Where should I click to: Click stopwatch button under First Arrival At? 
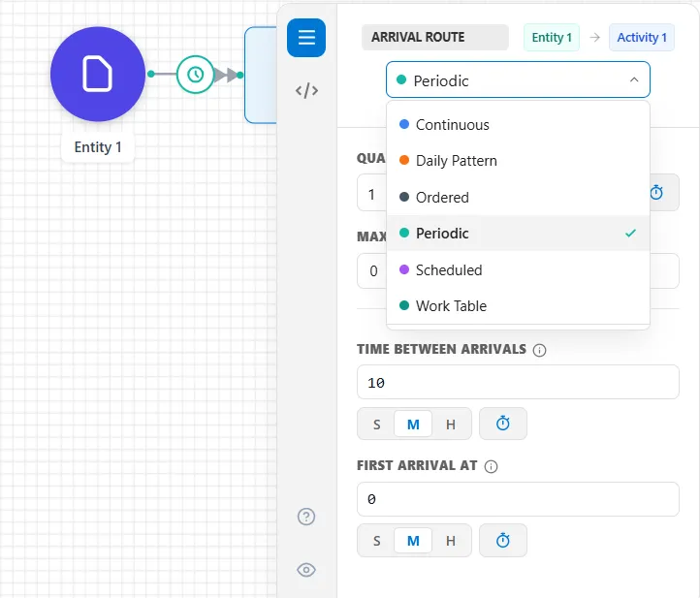click(x=503, y=541)
